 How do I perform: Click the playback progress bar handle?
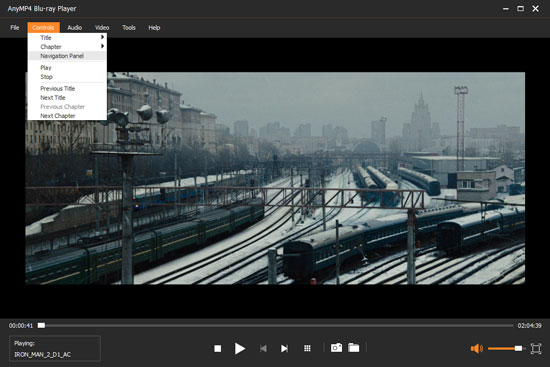pyautogui.click(x=41, y=326)
